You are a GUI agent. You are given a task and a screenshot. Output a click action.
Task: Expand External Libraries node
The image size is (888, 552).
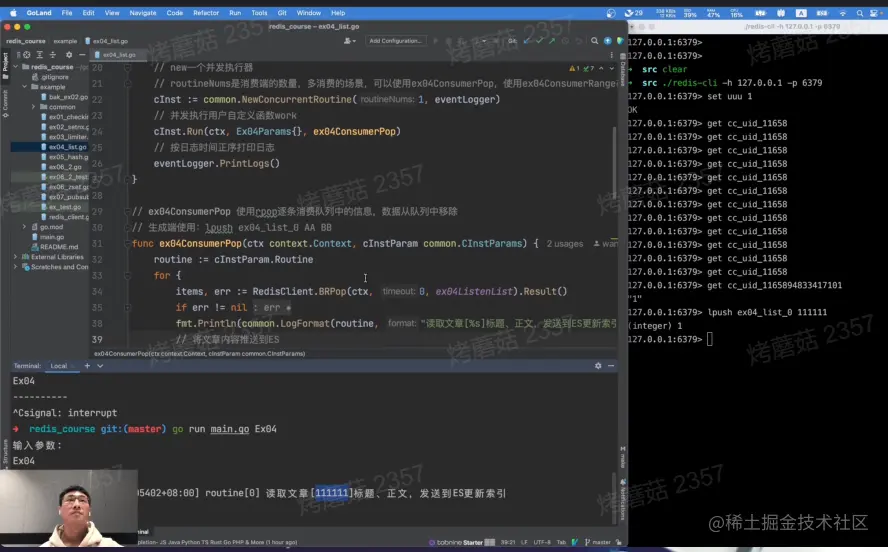(16, 256)
